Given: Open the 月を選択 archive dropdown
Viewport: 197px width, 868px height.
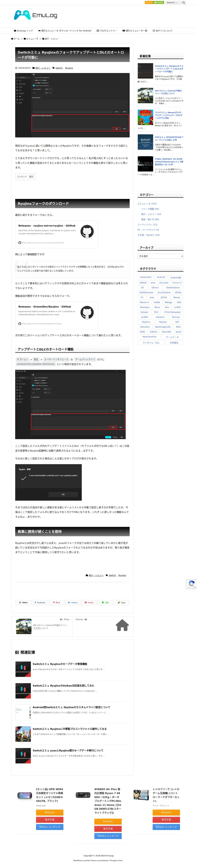Looking at the screenshot, I should tap(161, 256).
